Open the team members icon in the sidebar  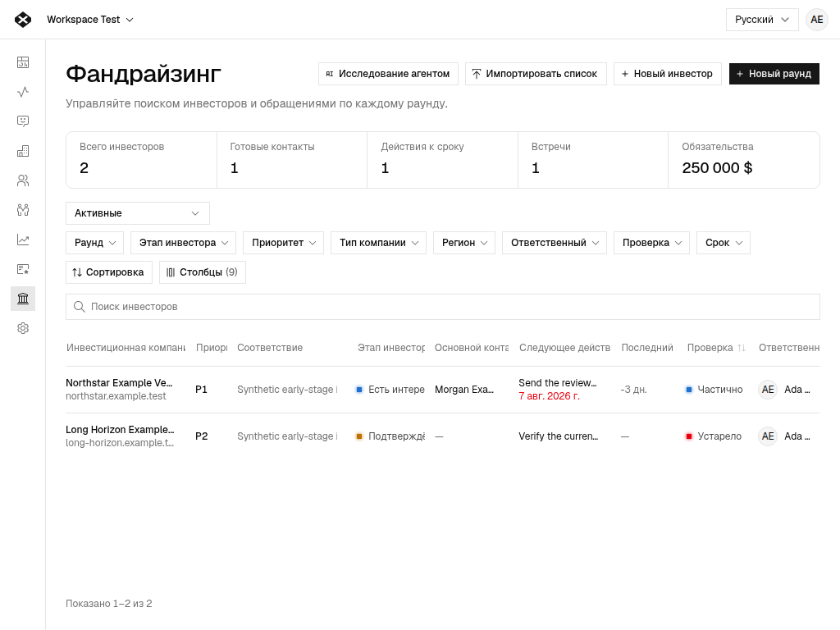pyautogui.click(x=23, y=210)
